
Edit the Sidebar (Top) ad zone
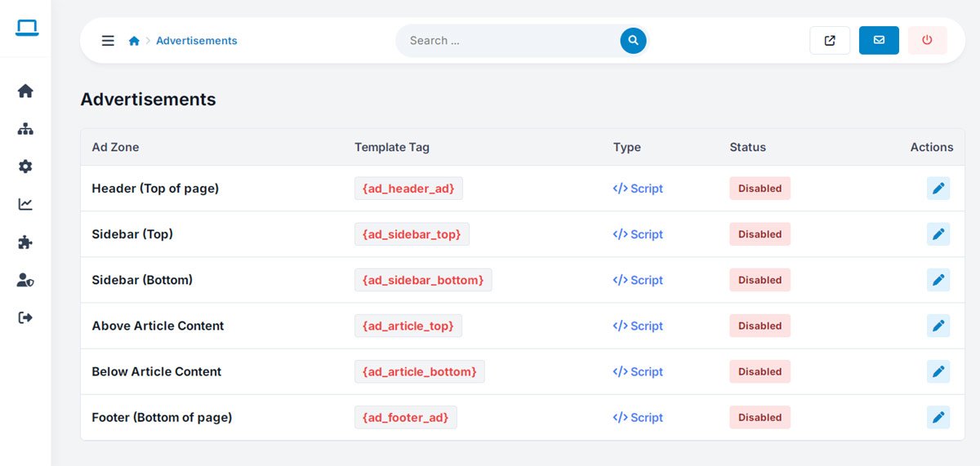point(938,234)
